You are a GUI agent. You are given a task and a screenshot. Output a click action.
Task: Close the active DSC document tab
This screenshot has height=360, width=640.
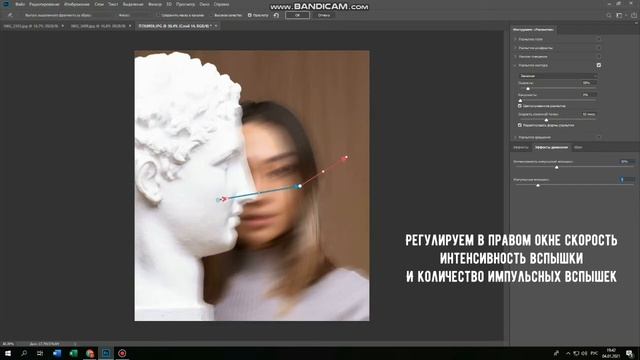(x=216, y=26)
